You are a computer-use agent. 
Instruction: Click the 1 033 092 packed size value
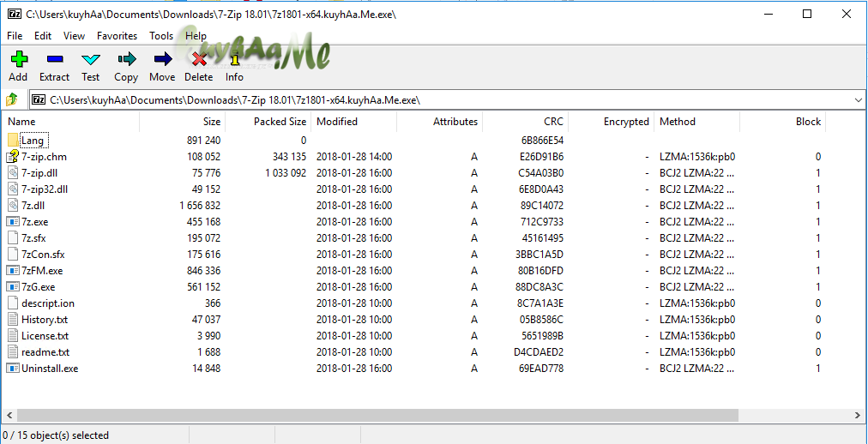pos(286,173)
